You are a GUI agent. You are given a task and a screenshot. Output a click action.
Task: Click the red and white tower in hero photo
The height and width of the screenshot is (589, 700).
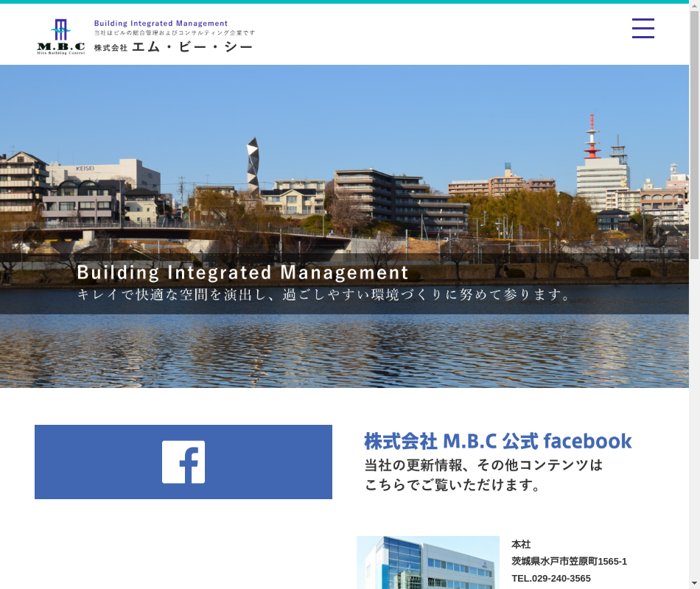click(591, 138)
